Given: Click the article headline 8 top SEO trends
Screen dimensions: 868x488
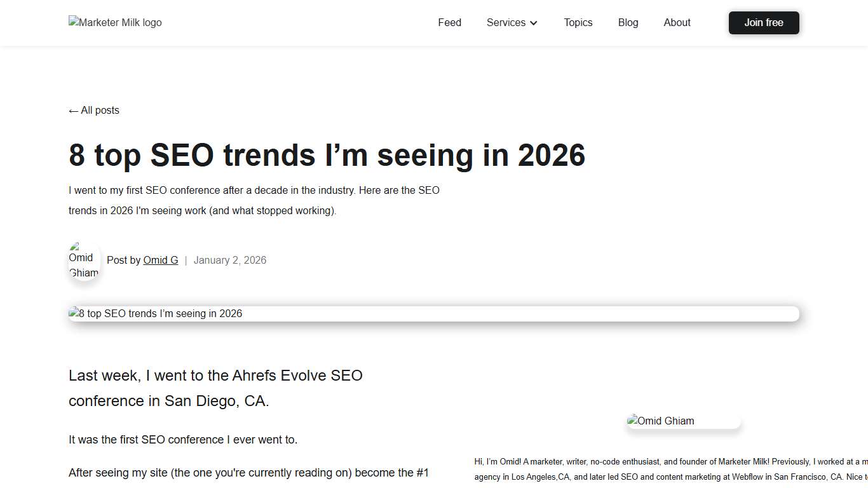Looking at the screenshot, I should tap(326, 154).
